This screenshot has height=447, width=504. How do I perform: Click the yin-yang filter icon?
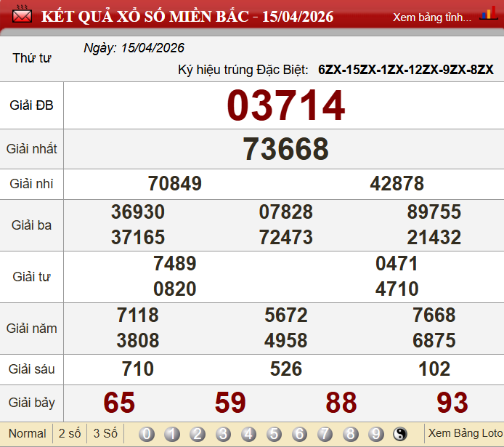click(400, 434)
